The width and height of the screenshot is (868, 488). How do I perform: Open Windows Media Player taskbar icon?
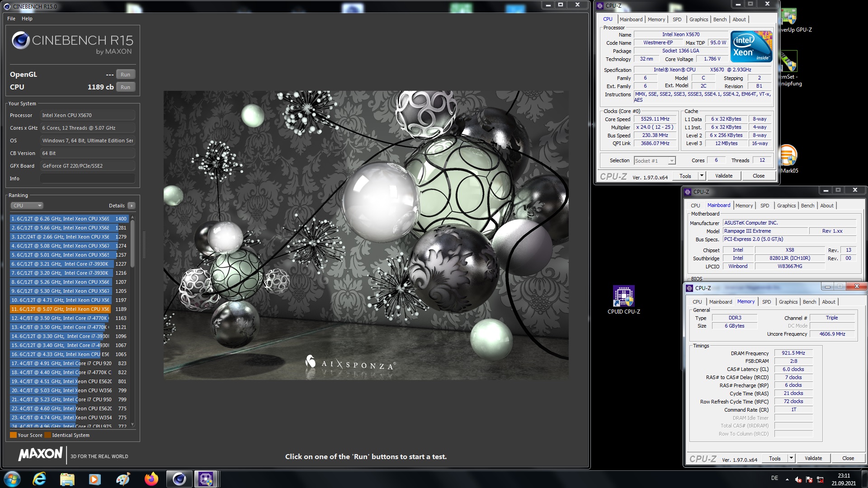coord(95,479)
